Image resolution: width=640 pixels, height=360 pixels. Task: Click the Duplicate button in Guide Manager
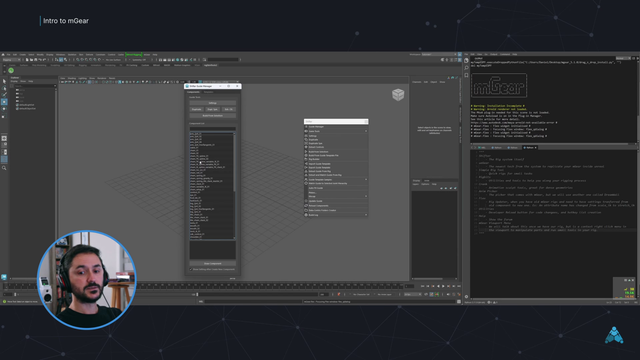point(197,109)
